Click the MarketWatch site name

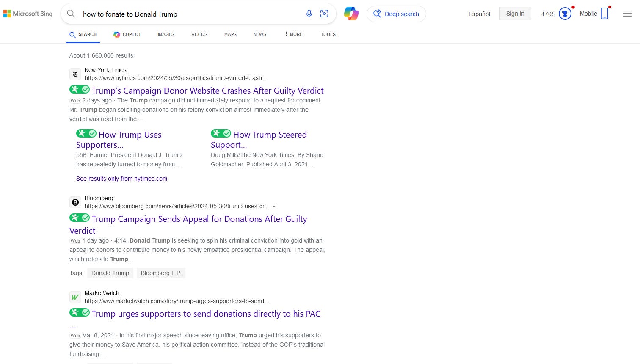102,293
